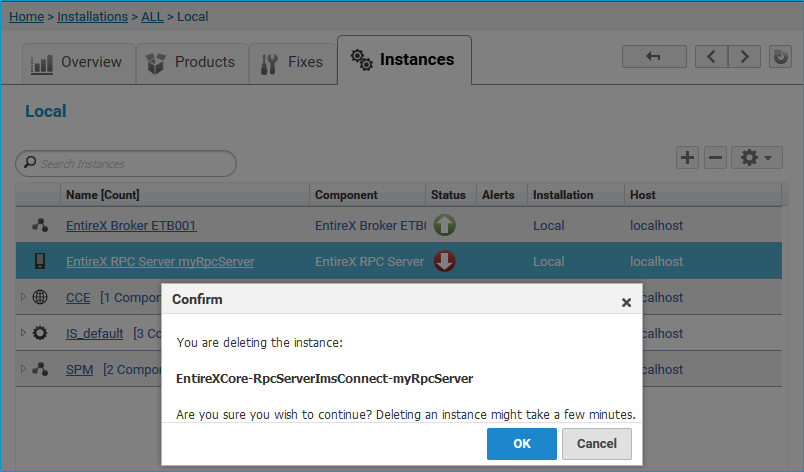Open the CCE instance link
Viewport: 804px width, 472px height.
tap(78, 298)
